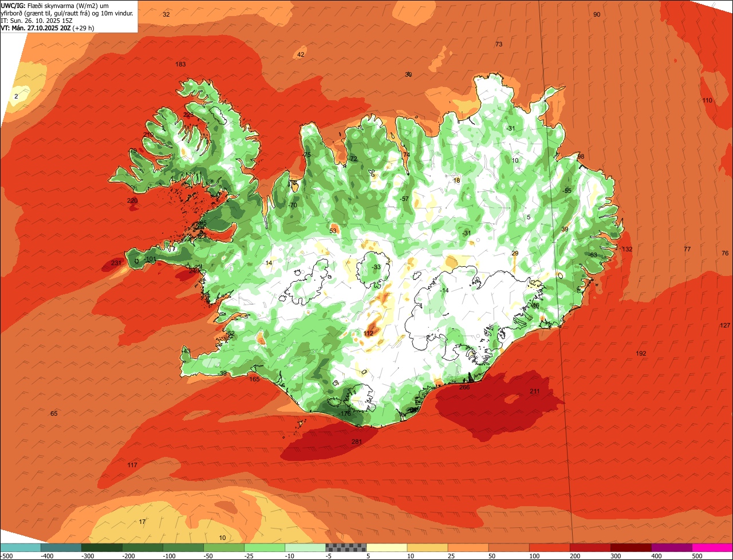733x560 pixels.
Task: Click the map value '110' in the northeast corner
Action: click(707, 100)
